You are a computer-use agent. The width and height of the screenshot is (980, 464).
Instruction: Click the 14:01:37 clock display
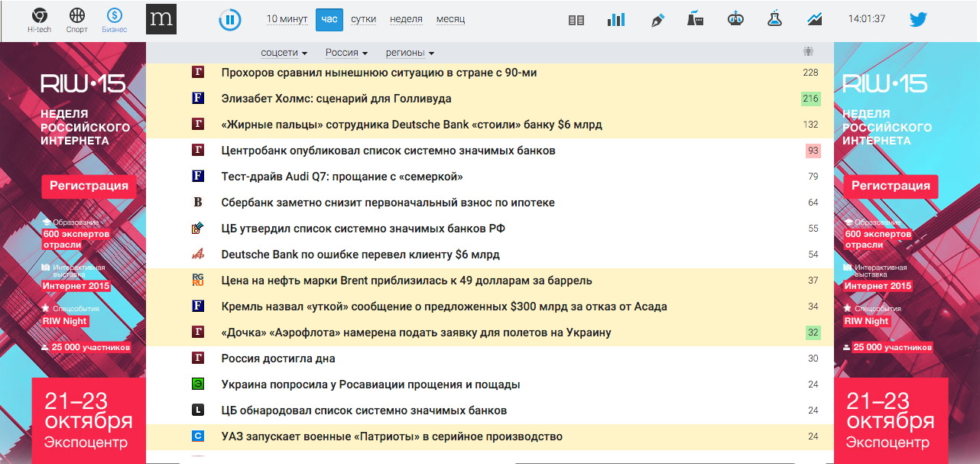pyautogui.click(x=867, y=19)
